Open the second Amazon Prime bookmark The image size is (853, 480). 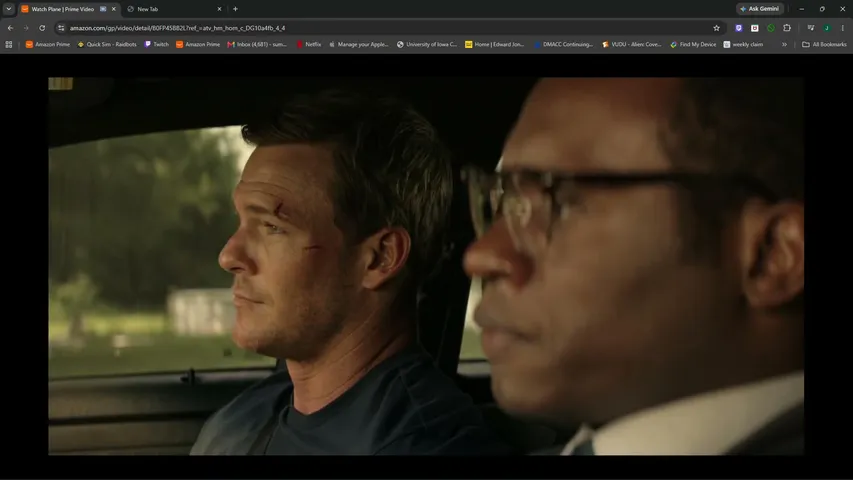198,44
